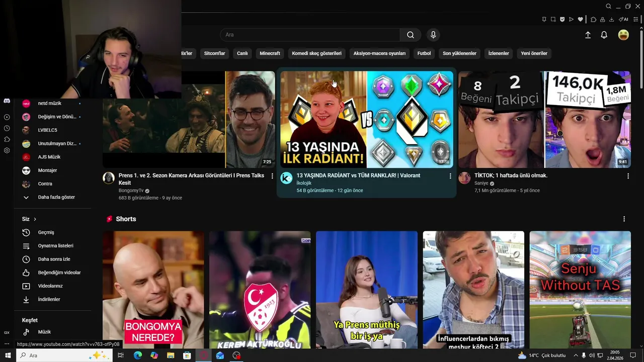The image size is (644, 362).
Task: Open File Explorer from taskbar
Action: [x=171, y=355]
